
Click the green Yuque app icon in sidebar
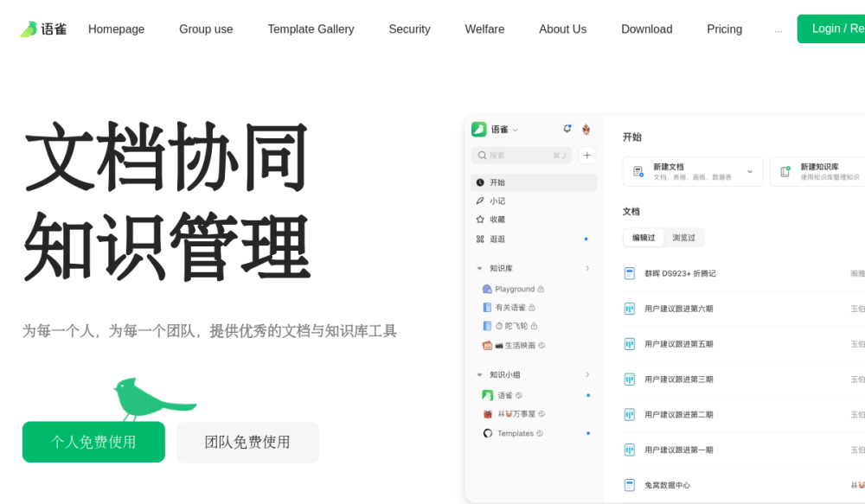(x=479, y=130)
